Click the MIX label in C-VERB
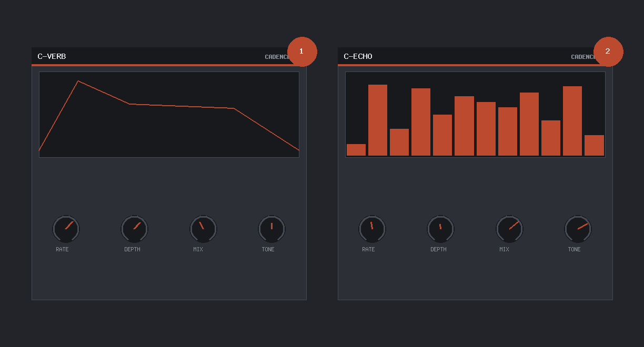The image size is (644, 347). coord(198,249)
